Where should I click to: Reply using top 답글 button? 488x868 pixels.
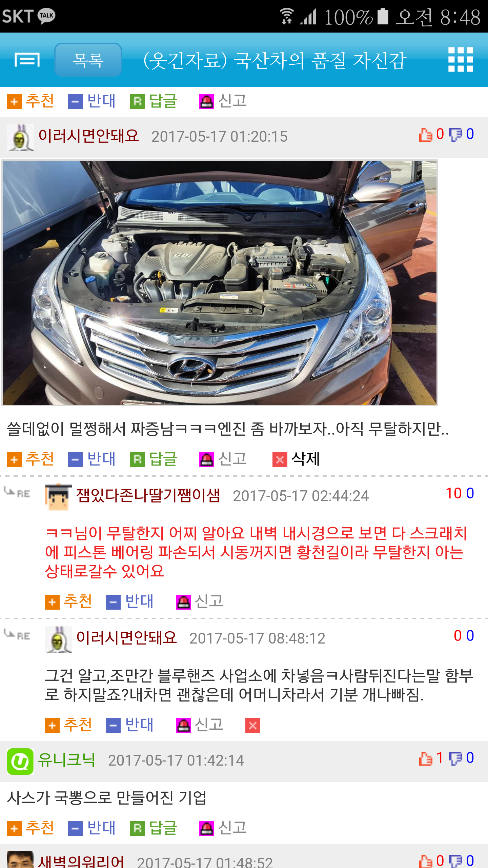click(x=154, y=101)
